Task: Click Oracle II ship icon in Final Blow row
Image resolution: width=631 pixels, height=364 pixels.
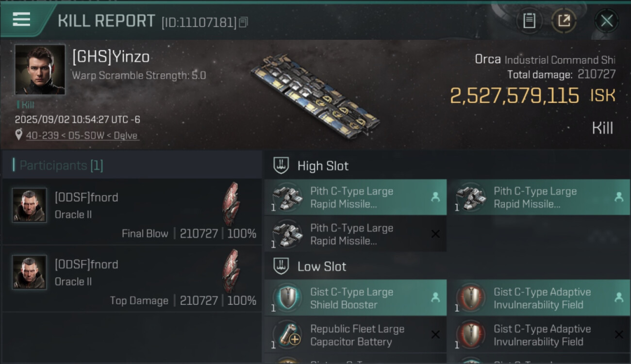Action: coord(231,204)
